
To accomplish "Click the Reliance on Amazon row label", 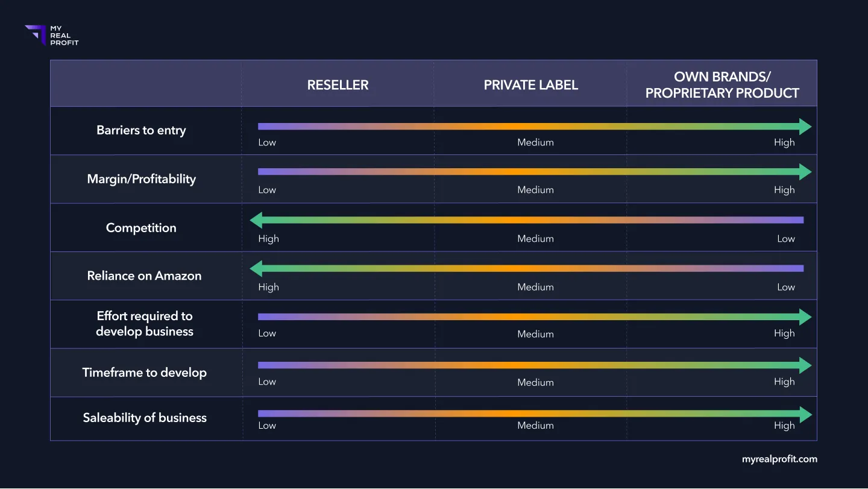I will point(144,276).
